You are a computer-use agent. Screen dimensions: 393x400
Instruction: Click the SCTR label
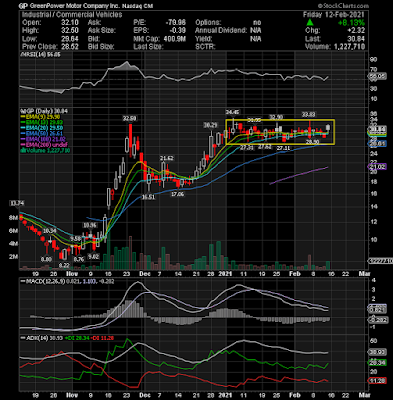click(205, 47)
